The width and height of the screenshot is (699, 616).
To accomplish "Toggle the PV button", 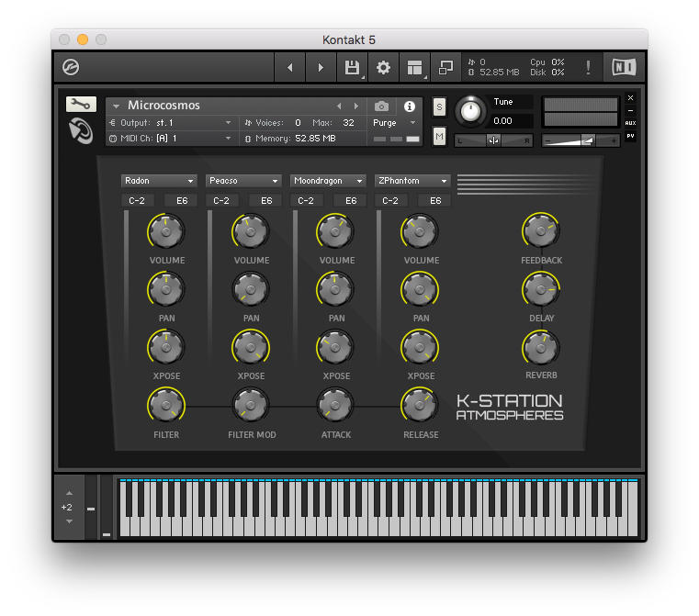I will point(630,136).
